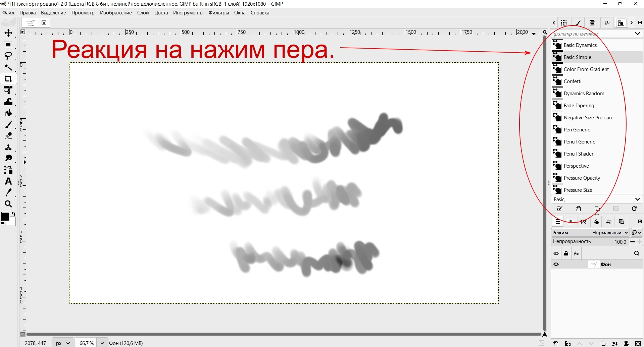Toggle the lock column header in layers
The image size is (644, 347).
tap(566, 253)
